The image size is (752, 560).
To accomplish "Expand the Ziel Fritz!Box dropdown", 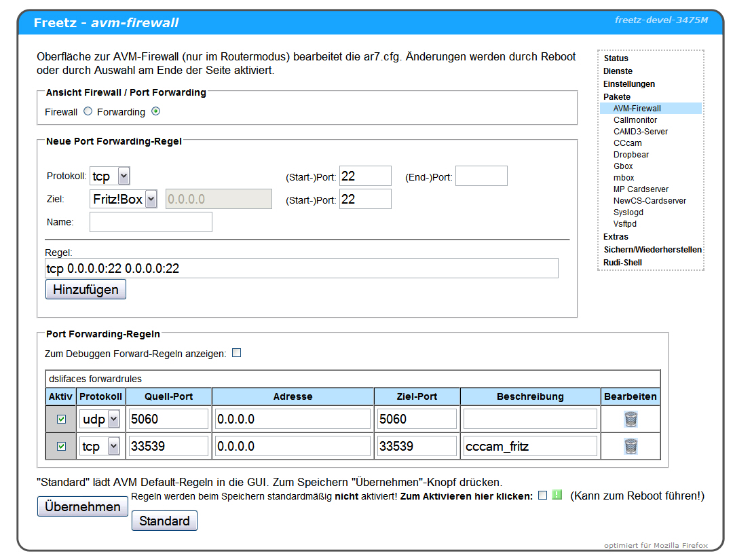I will tap(124, 200).
